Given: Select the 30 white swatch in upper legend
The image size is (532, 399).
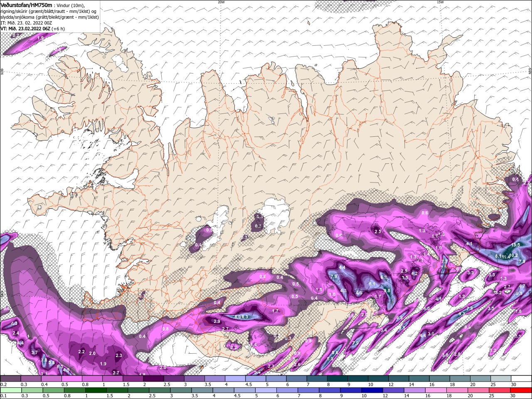Looking at the screenshot, I should [x=521, y=379].
